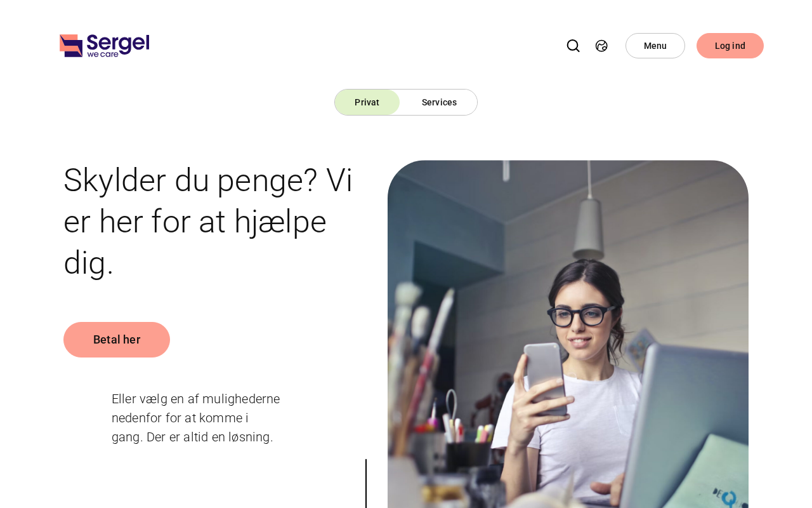Click the Betal her button
This screenshot has width=812, height=508.
point(117,340)
